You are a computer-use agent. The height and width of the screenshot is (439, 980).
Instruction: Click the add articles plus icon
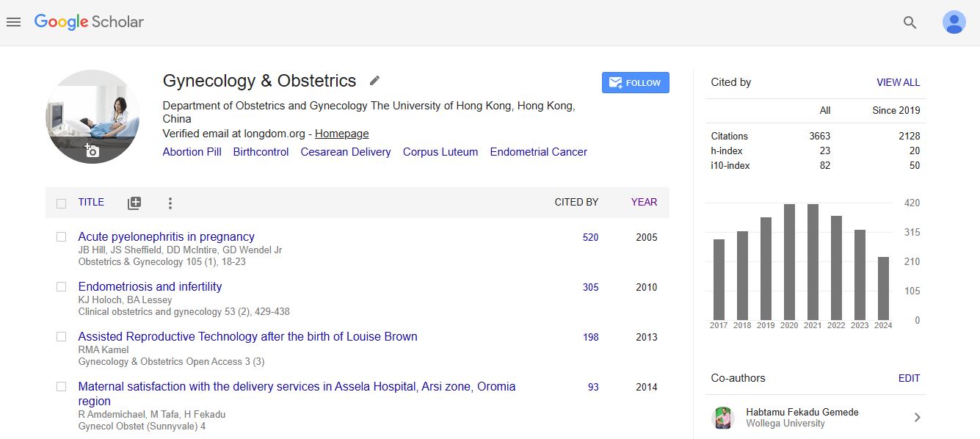coord(134,203)
